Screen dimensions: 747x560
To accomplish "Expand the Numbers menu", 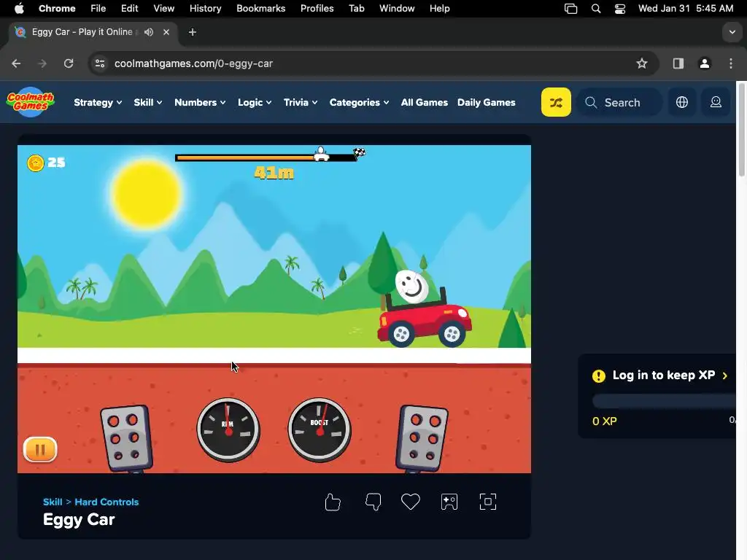I will tap(200, 102).
